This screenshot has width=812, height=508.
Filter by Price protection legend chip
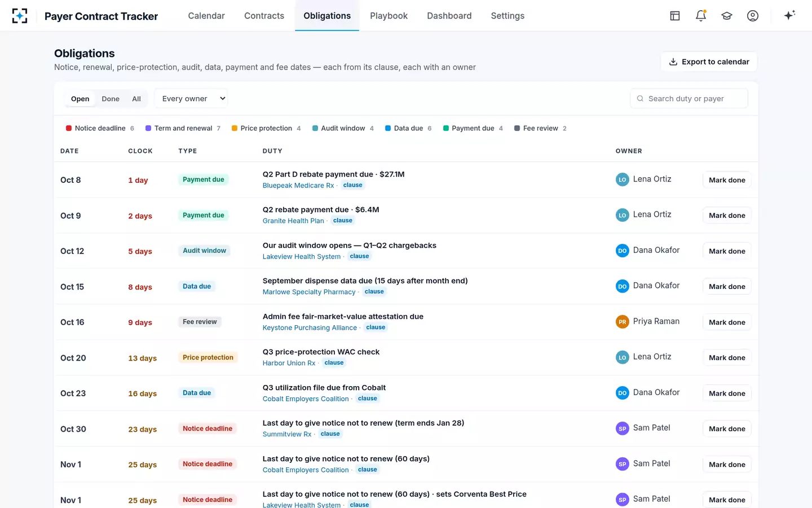pos(266,128)
